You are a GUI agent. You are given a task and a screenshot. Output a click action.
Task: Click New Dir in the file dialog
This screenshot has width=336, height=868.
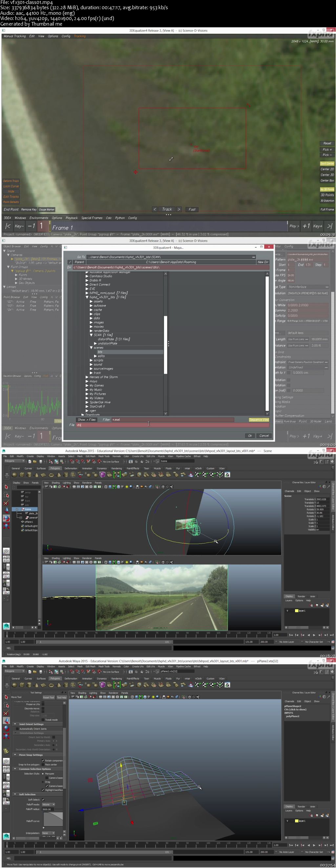click(x=262, y=262)
